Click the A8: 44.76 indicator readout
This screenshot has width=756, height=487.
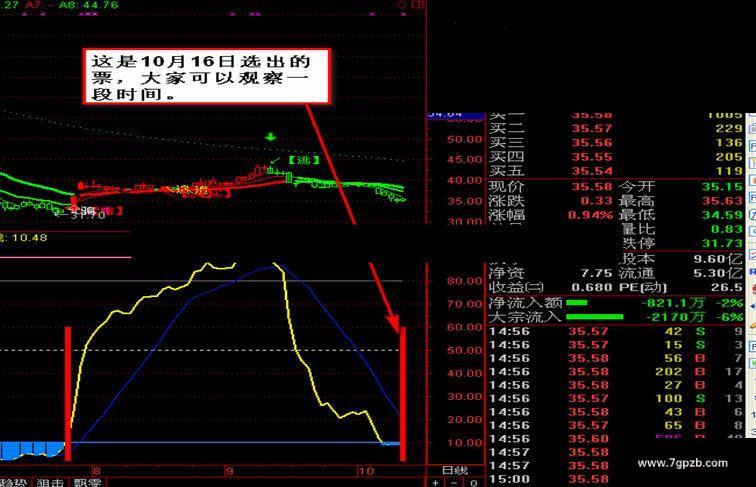tap(88, 5)
